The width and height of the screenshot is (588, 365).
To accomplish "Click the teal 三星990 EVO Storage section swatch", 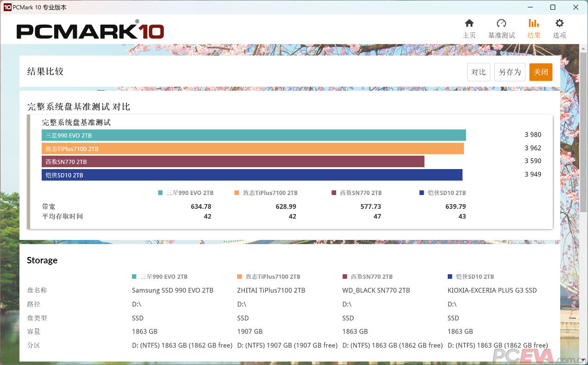I will 134,277.
